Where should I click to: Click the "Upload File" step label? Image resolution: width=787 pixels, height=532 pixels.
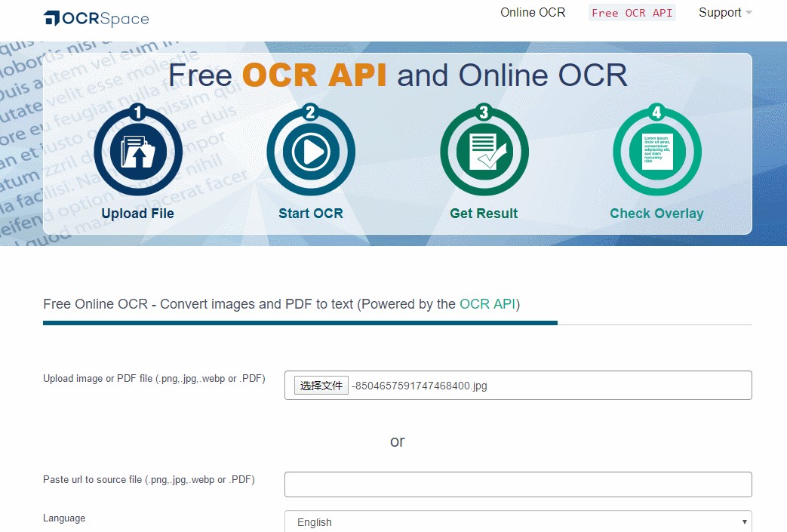click(138, 214)
